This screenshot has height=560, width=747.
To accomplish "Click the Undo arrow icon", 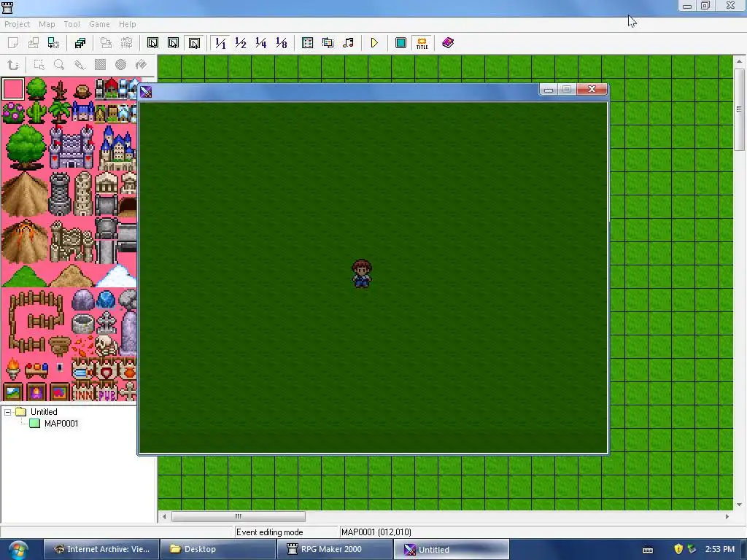I will click(x=13, y=65).
